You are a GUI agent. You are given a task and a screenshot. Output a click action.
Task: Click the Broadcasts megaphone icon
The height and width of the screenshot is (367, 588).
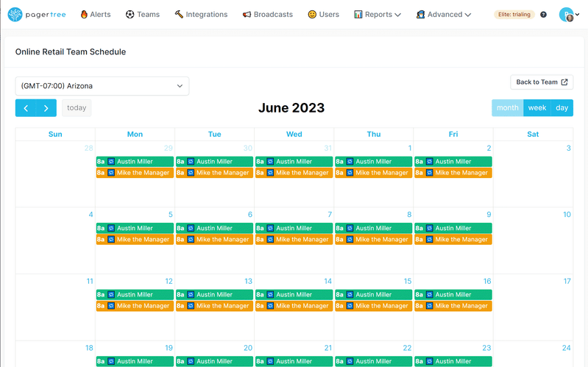tap(247, 15)
